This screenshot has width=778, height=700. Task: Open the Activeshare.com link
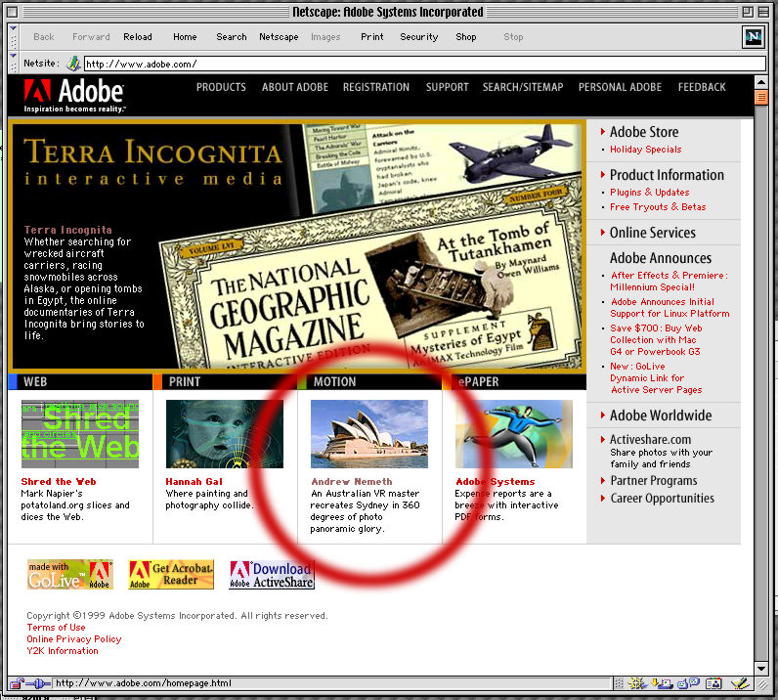[651, 439]
